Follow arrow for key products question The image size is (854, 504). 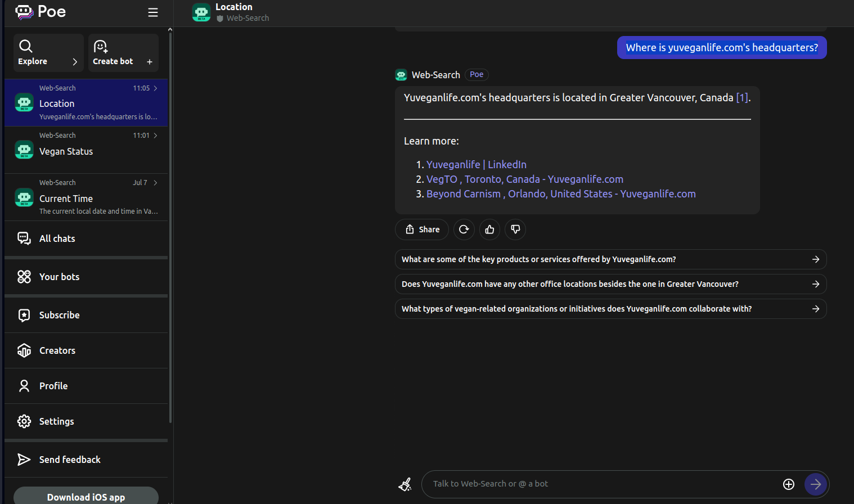pos(816,259)
